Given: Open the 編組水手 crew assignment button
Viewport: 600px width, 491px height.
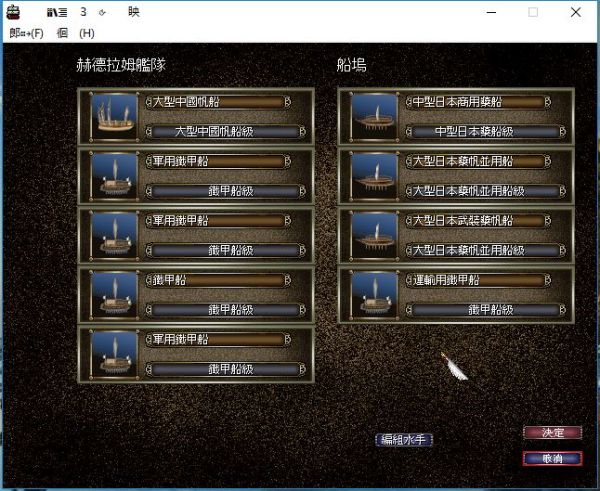Looking at the screenshot, I should point(404,440).
